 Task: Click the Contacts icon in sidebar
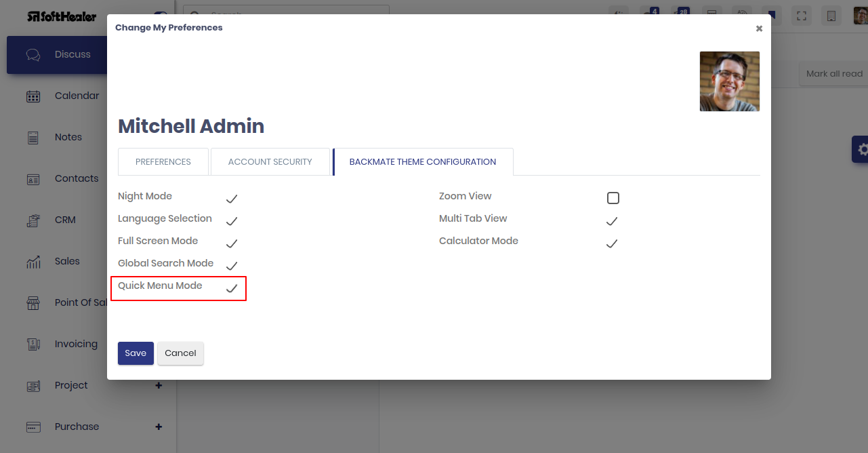[x=33, y=179]
